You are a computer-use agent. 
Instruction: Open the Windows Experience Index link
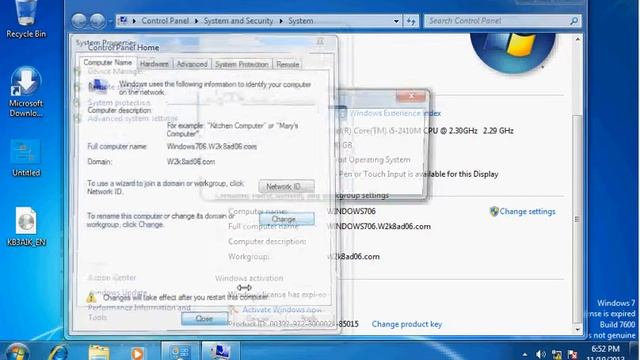[x=395, y=113]
